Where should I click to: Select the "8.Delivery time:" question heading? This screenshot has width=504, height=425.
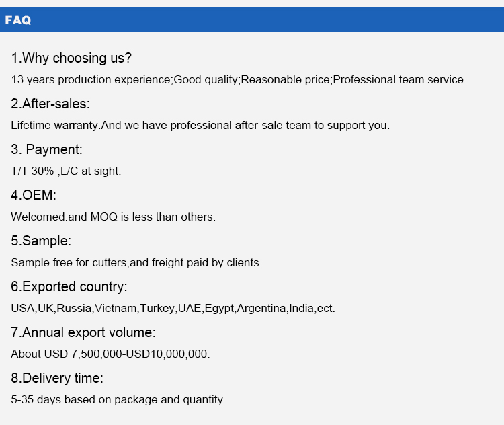pos(57,378)
